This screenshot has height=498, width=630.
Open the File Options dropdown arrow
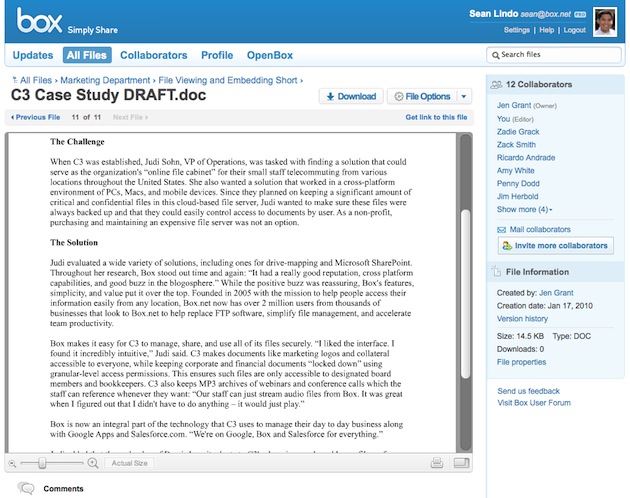click(x=464, y=96)
